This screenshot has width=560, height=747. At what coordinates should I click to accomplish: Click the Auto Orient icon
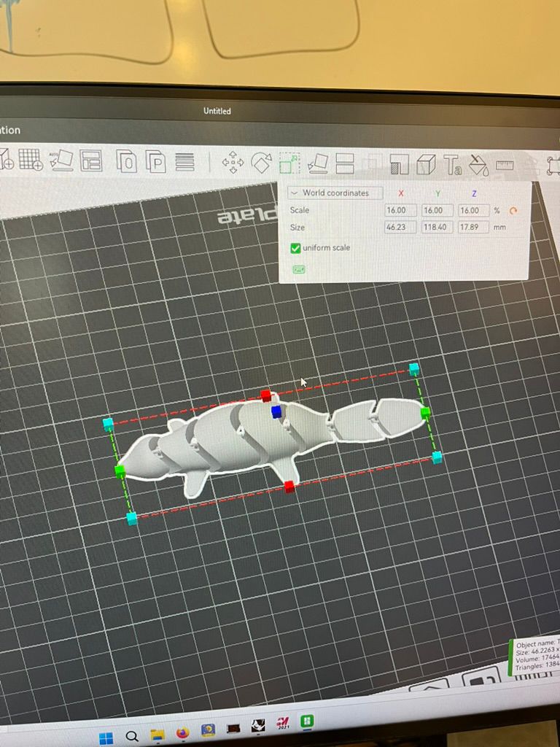click(x=61, y=160)
